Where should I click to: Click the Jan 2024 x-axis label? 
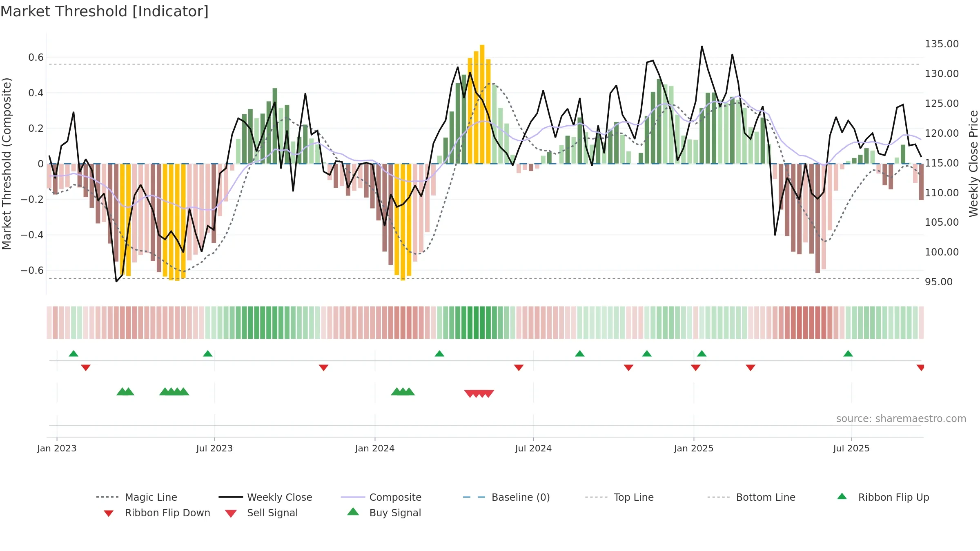375,449
